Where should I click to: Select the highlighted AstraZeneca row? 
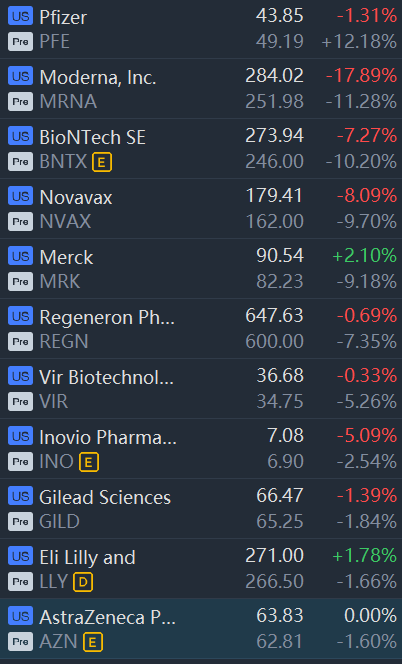tap(201, 628)
